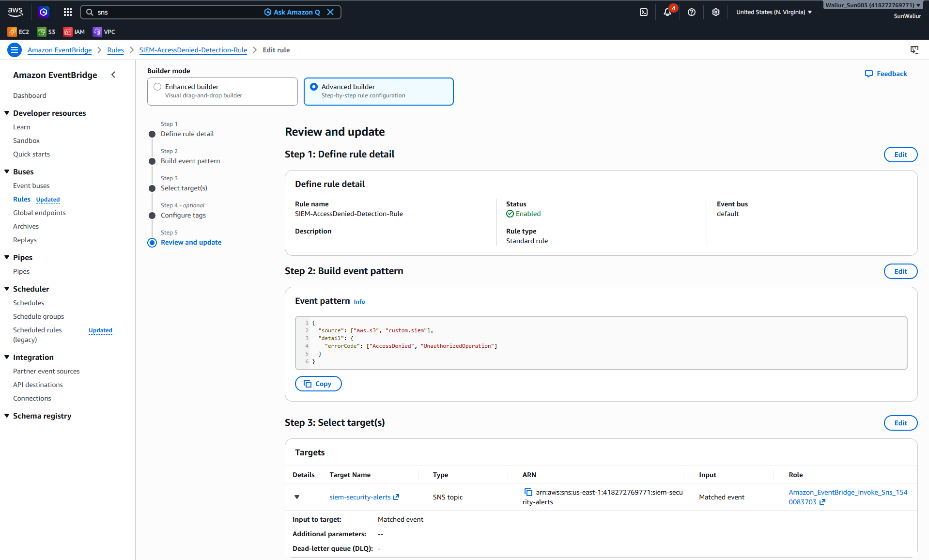Select Step 5 Review and update
The width and height of the screenshot is (929, 560).
click(x=191, y=242)
